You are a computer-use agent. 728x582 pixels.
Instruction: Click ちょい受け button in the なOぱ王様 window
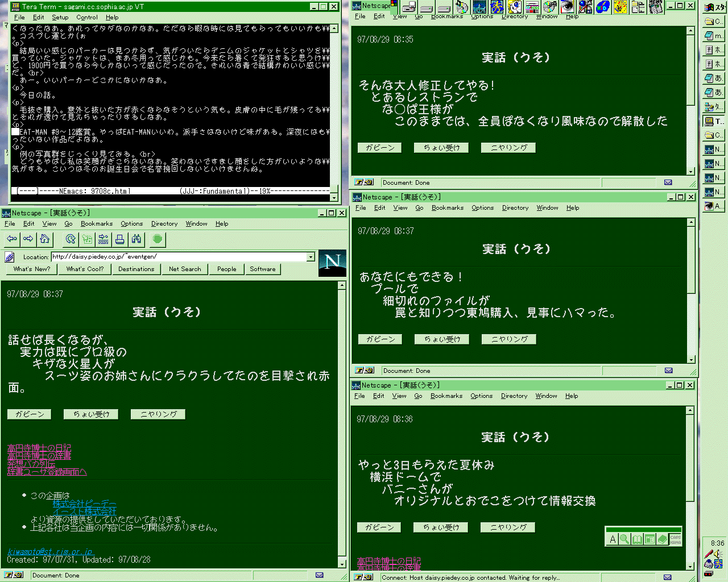441,148
